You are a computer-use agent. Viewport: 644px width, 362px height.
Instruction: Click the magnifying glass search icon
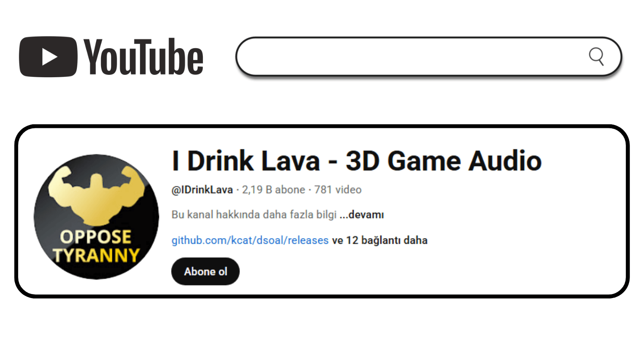click(x=597, y=56)
